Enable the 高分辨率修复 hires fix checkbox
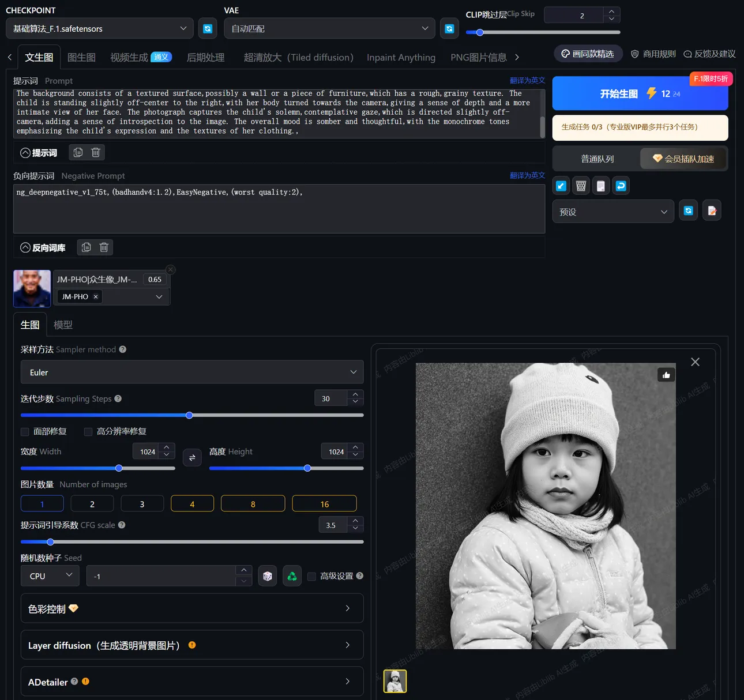The height and width of the screenshot is (700, 744). point(88,432)
